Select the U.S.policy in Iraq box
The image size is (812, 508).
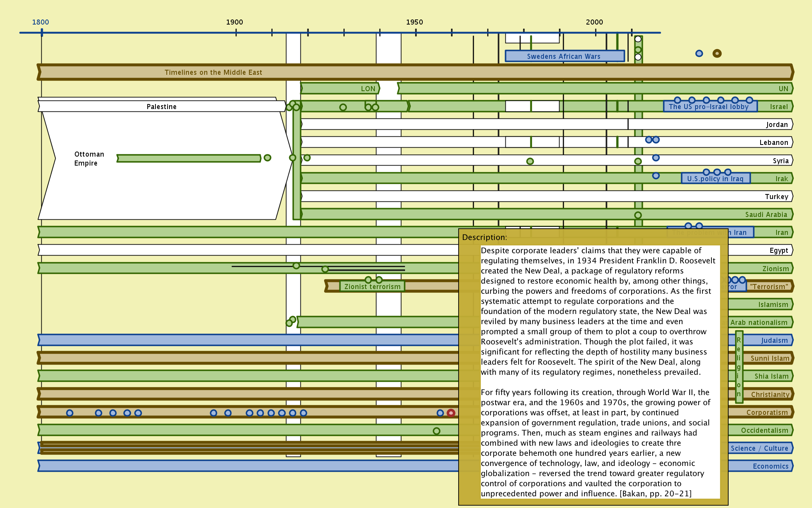[x=715, y=179]
